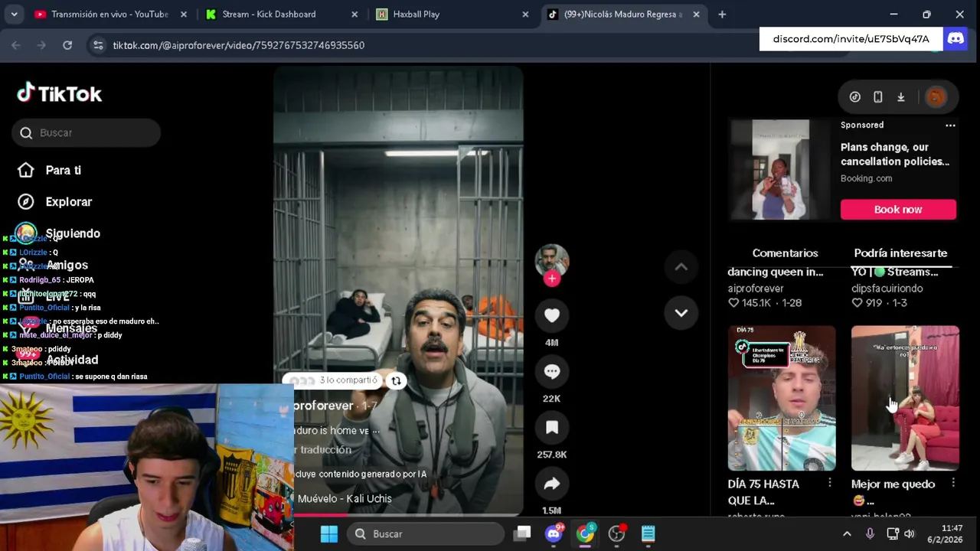
Task: Go to next video with down arrow
Action: 681,313
